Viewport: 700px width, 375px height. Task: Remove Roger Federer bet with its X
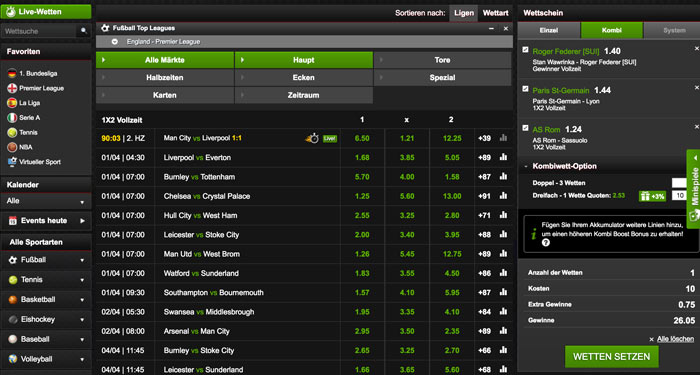click(696, 49)
